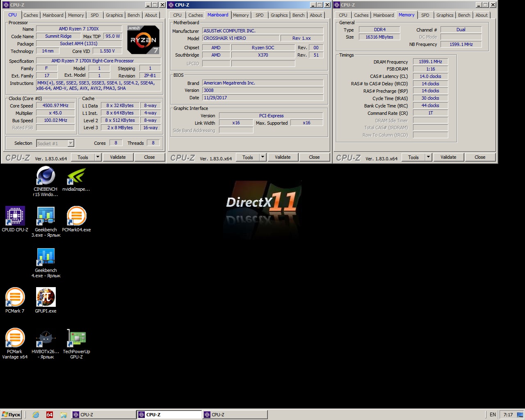Expand the Tools arrow in the Mainboard window
Viewport: 525px width, 420px height.
pyautogui.click(x=262, y=157)
